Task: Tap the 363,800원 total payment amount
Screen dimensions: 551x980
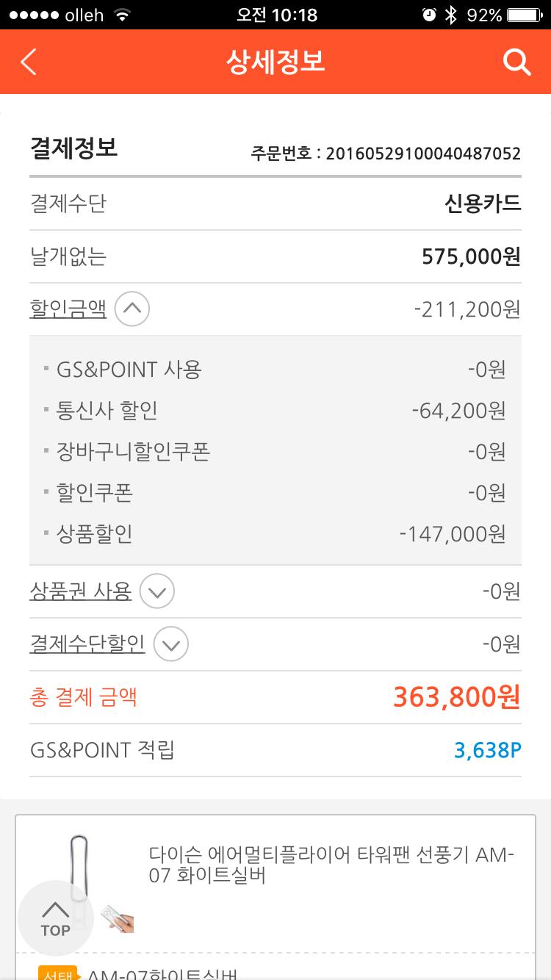Action: pyautogui.click(x=456, y=696)
